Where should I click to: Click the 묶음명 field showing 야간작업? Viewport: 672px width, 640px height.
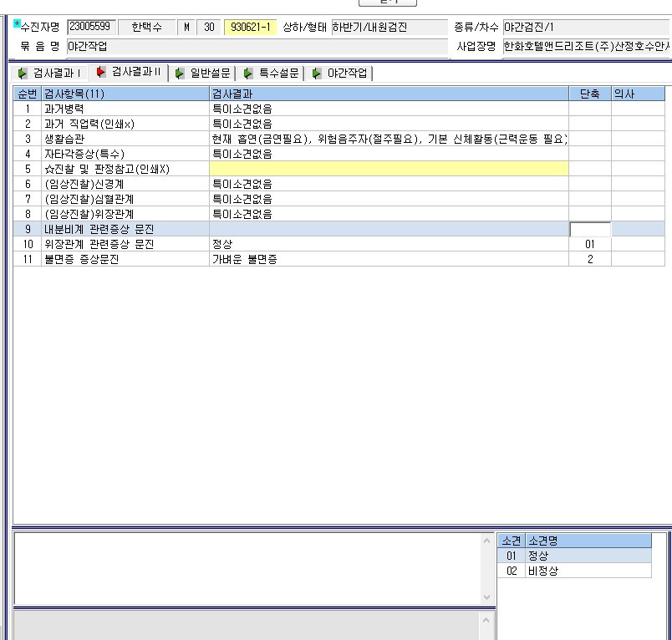pos(257,46)
